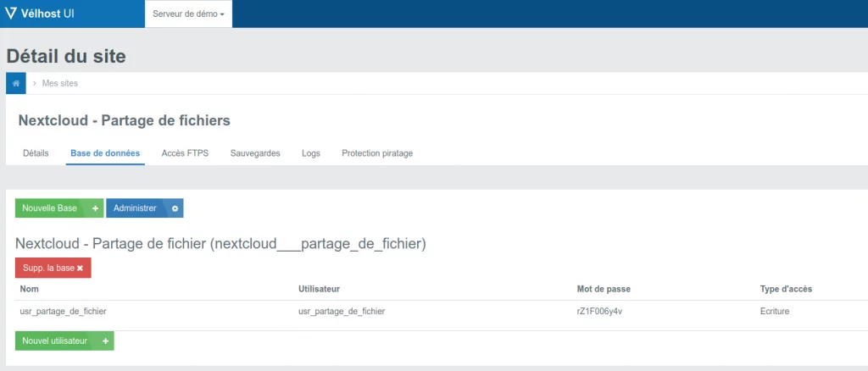The image size is (868, 371).
Task: Open the Logs tab
Action: (311, 153)
